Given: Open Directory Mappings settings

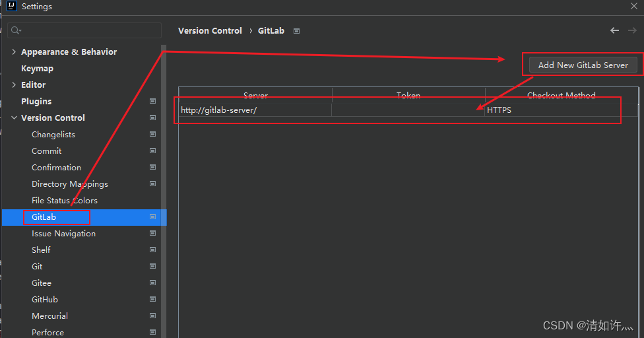Looking at the screenshot, I should [x=70, y=184].
